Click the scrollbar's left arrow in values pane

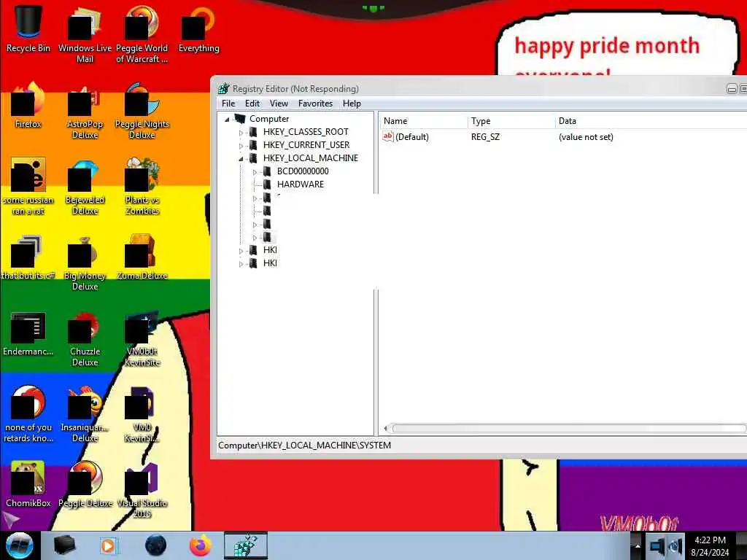[385, 429]
